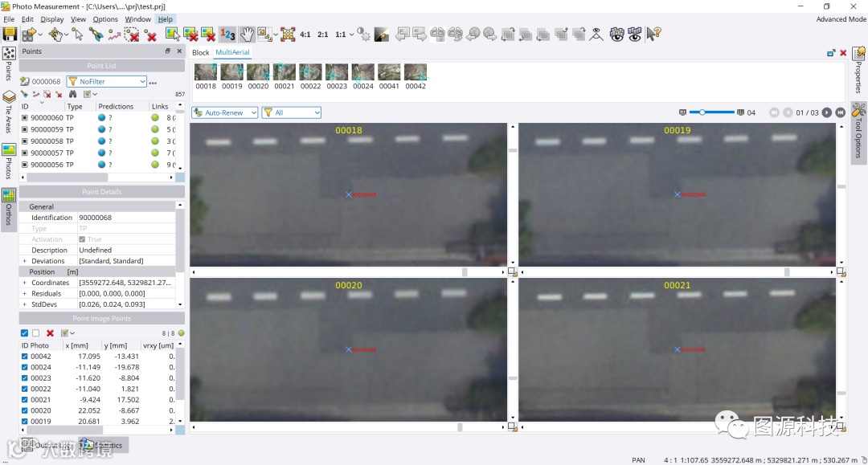This screenshot has height=465, width=868.
Task: Uncheck photo 00024 image point checkbox
Action: pos(24,367)
